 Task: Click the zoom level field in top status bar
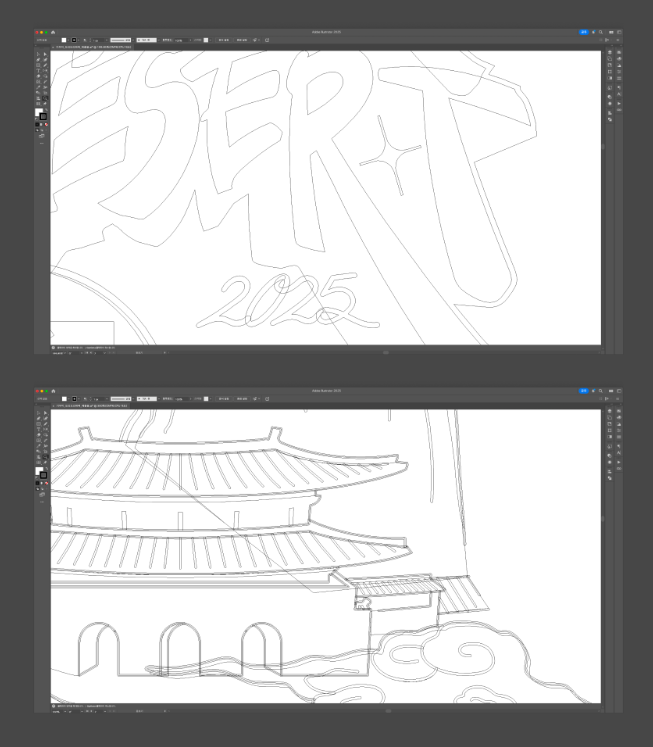(57, 352)
